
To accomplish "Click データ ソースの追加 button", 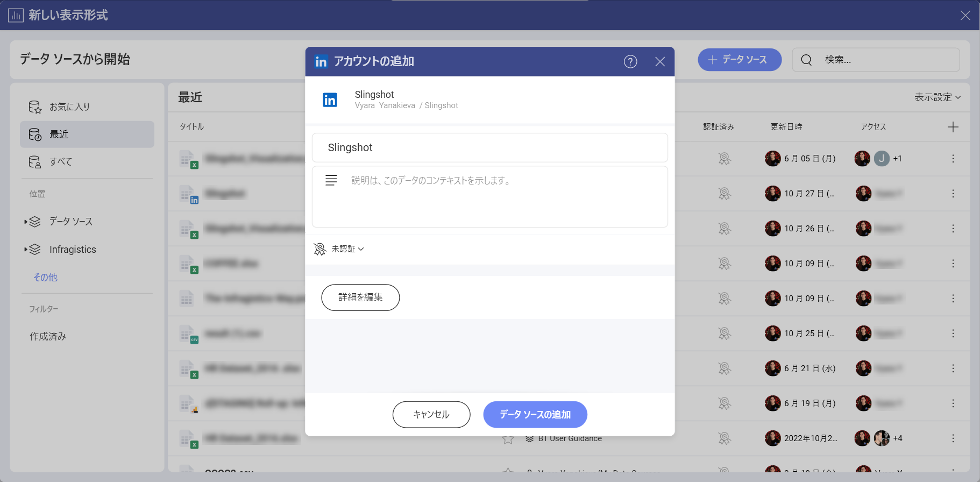I will click(x=535, y=415).
